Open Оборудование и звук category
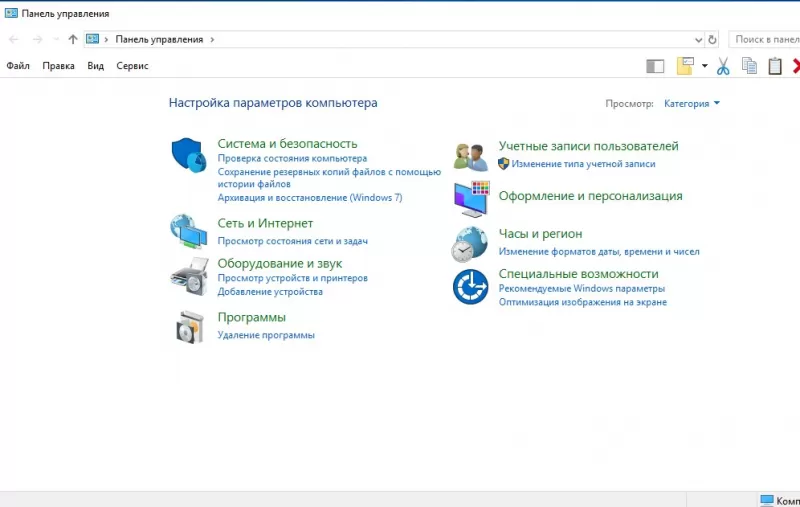Image resolution: width=800 pixels, height=507 pixels. [280, 264]
